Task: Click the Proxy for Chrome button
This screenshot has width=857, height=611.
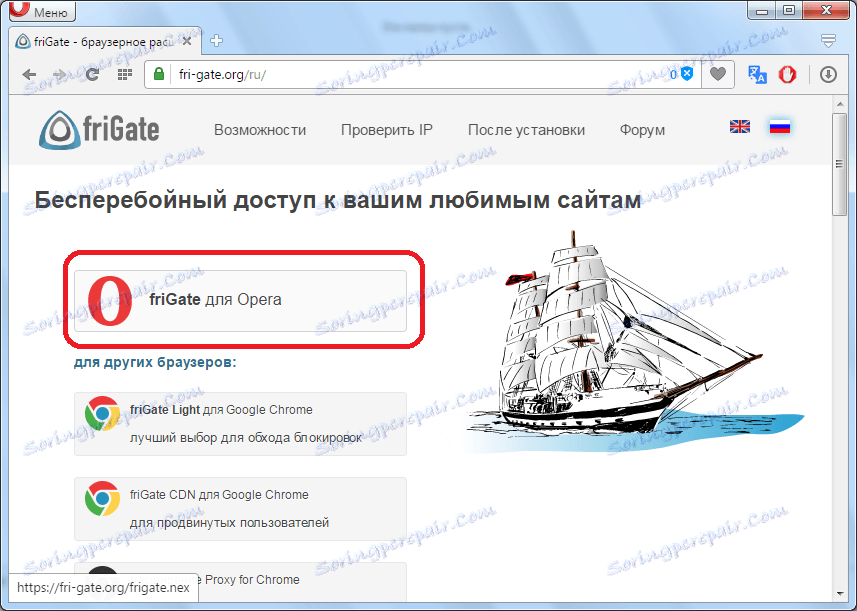Action: [x=240, y=582]
